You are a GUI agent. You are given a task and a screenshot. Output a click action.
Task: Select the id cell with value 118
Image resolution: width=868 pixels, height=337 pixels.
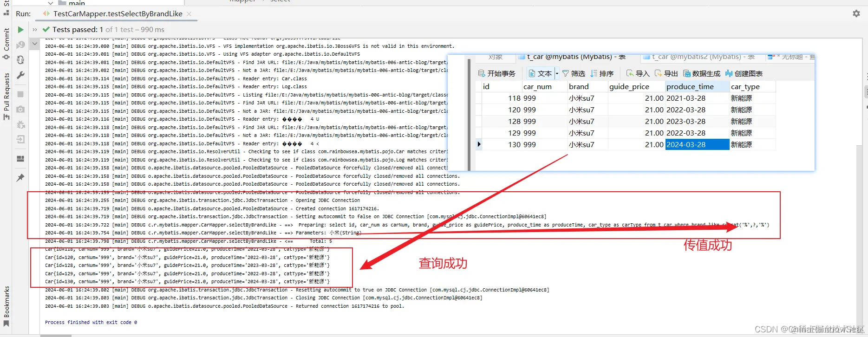[x=502, y=98]
